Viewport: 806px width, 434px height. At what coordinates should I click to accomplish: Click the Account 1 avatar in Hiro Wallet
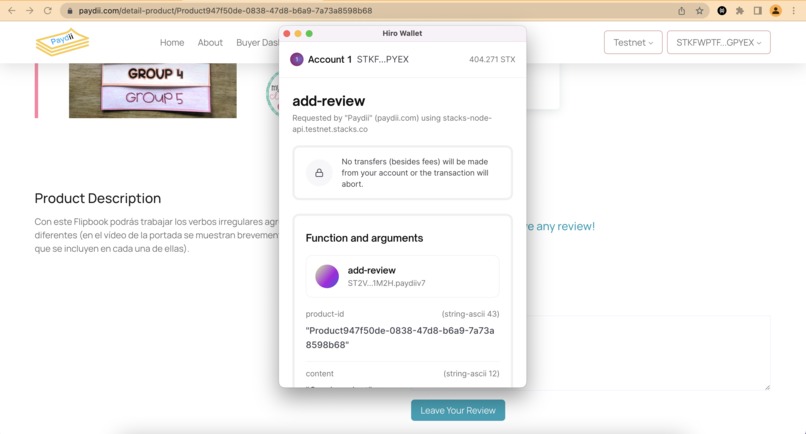point(297,60)
